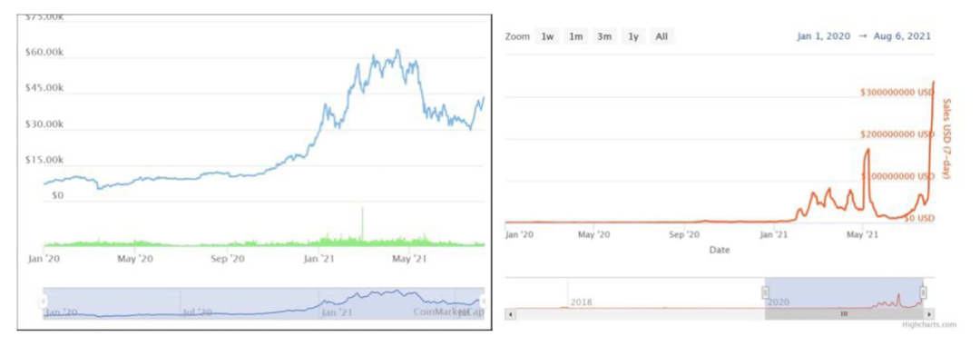Select the 1m zoom button

click(x=575, y=37)
